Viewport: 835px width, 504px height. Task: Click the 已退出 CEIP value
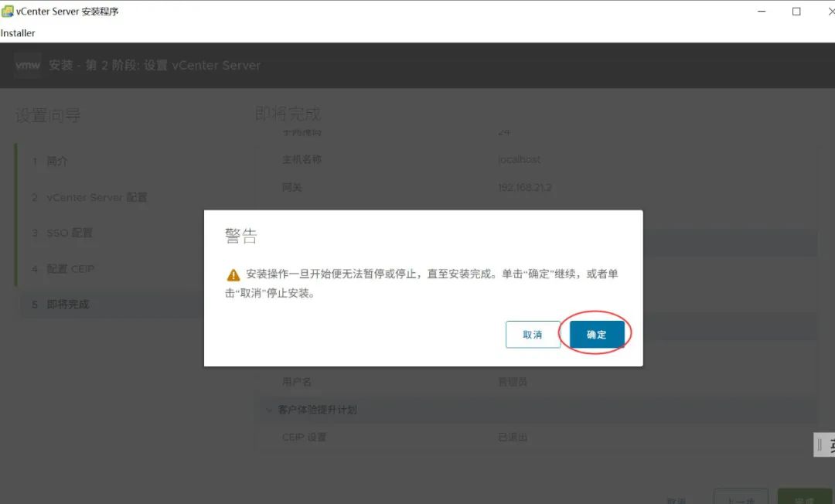[513, 437]
